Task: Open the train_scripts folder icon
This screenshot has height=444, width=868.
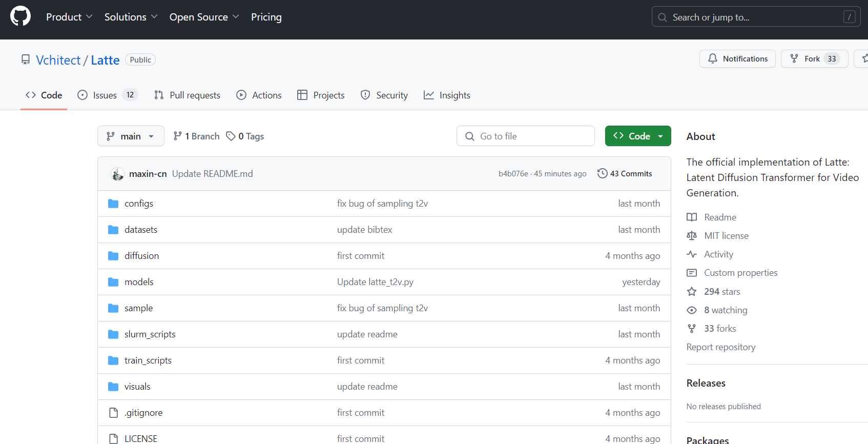Action: [113, 360]
